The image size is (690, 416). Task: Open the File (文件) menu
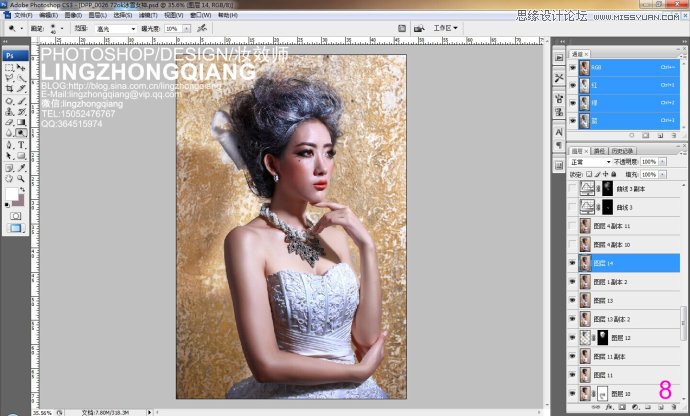(23, 15)
